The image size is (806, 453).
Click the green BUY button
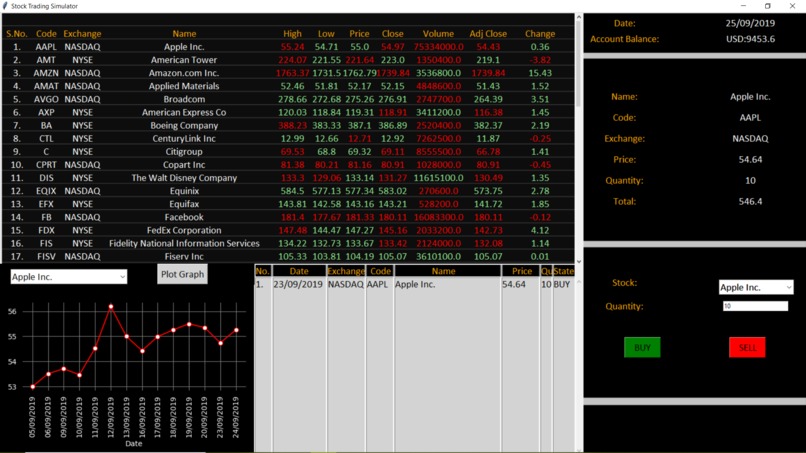tap(642, 348)
